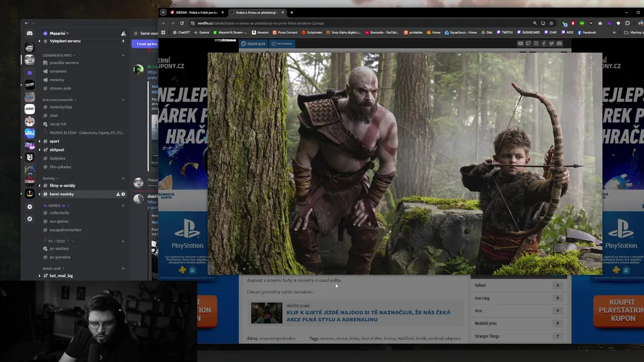Image resolution: width=644 pixels, height=362 pixels.
Task: Open site Twitter social icon
Action: (551, 44)
